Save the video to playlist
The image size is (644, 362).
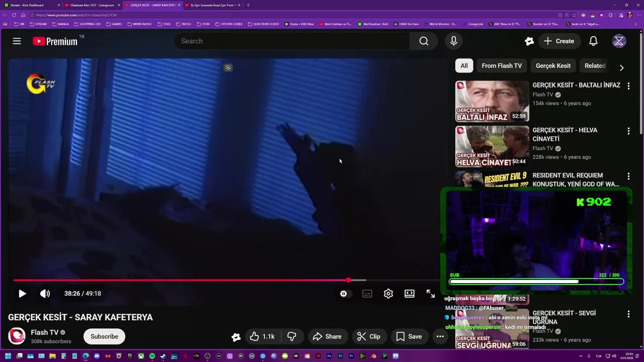[409, 336]
